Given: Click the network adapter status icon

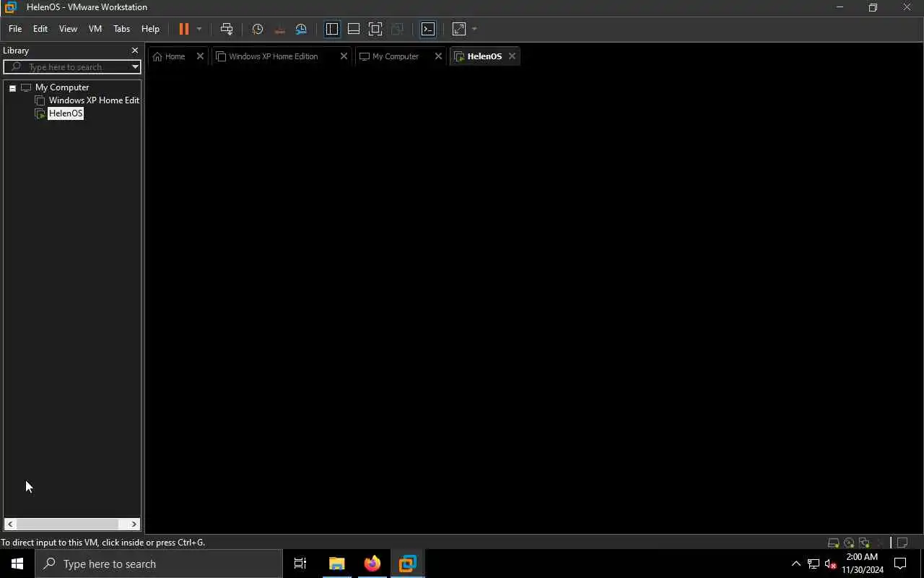Looking at the screenshot, I should point(864,543).
